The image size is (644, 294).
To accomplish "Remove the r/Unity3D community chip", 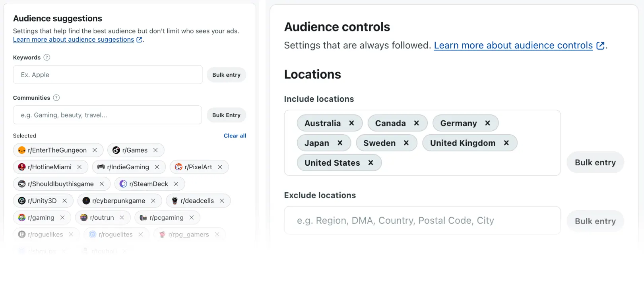I will point(65,201).
